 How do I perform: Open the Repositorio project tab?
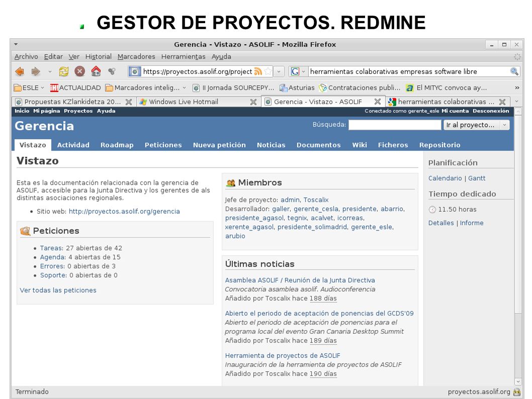point(439,145)
